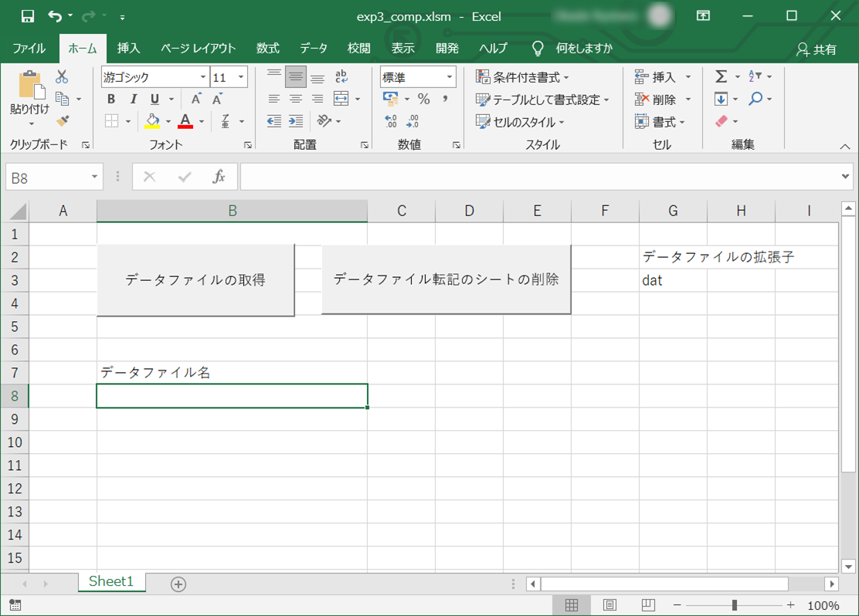The width and height of the screenshot is (859, 616).
Task: Click the formula bar input field
Action: pyautogui.click(x=540, y=177)
